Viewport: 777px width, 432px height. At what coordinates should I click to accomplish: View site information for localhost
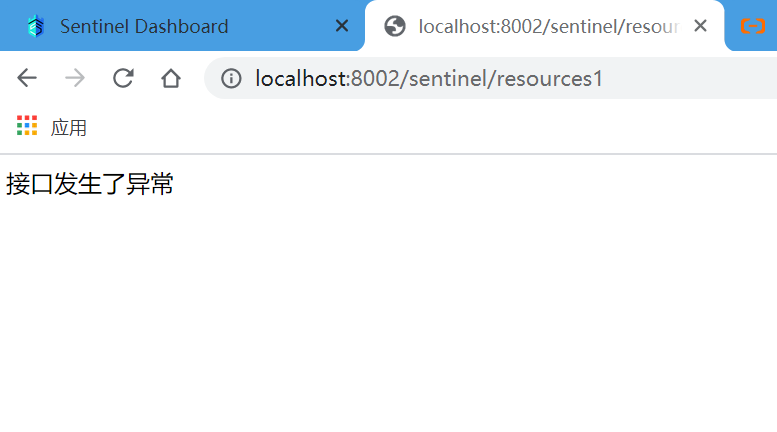pos(231,78)
